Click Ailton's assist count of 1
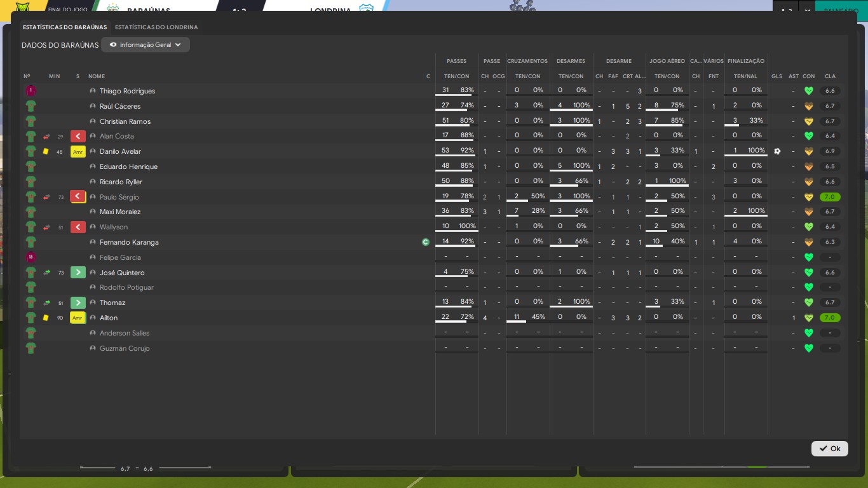Screen dimensions: 868x488 [793, 318]
